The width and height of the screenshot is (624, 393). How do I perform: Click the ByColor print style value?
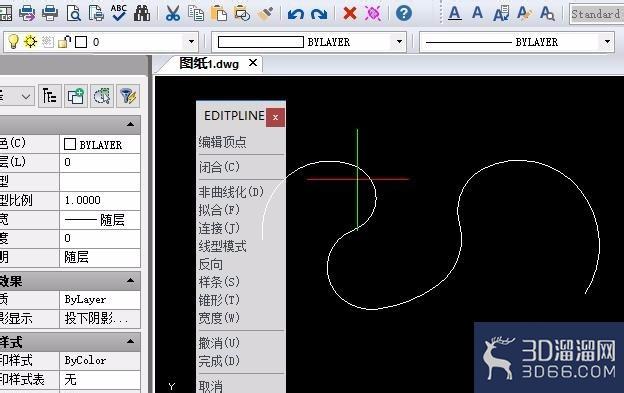pos(100,360)
